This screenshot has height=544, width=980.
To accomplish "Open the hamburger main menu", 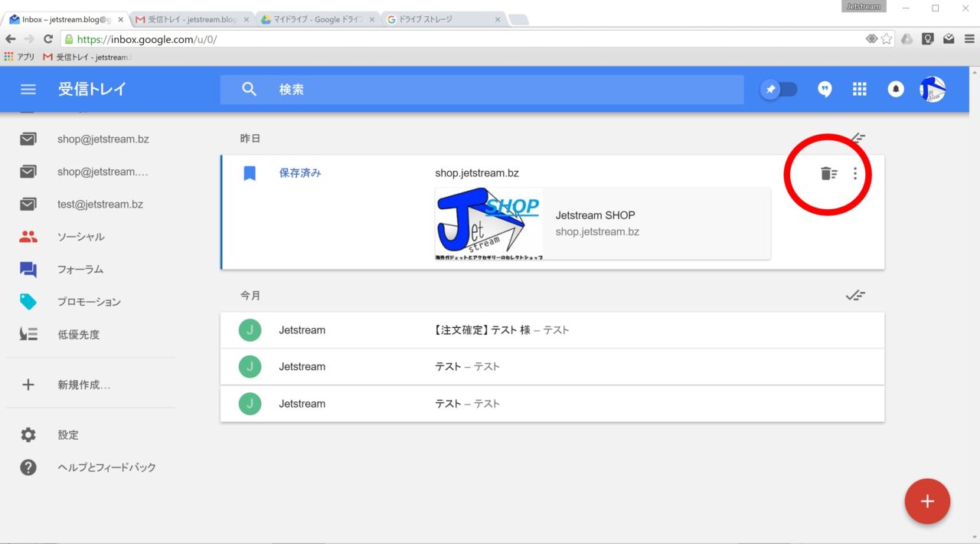I will [28, 90].
